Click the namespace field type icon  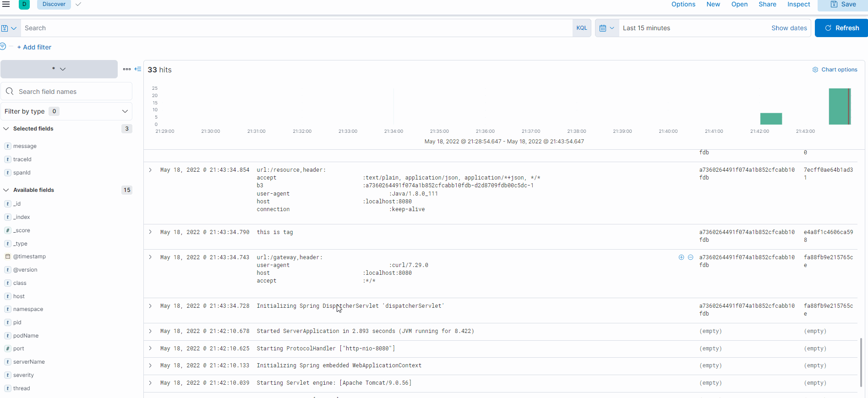[8, 309]
